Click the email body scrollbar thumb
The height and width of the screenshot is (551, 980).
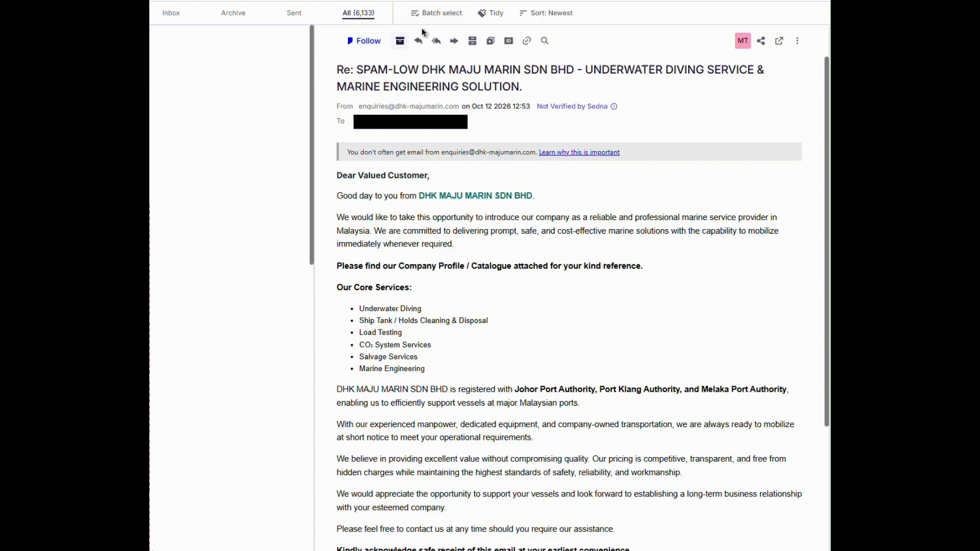tap(826, 241)
